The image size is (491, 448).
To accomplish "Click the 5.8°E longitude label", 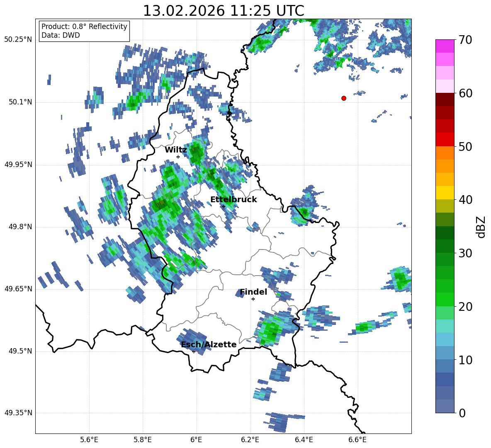I will point(143,440).
